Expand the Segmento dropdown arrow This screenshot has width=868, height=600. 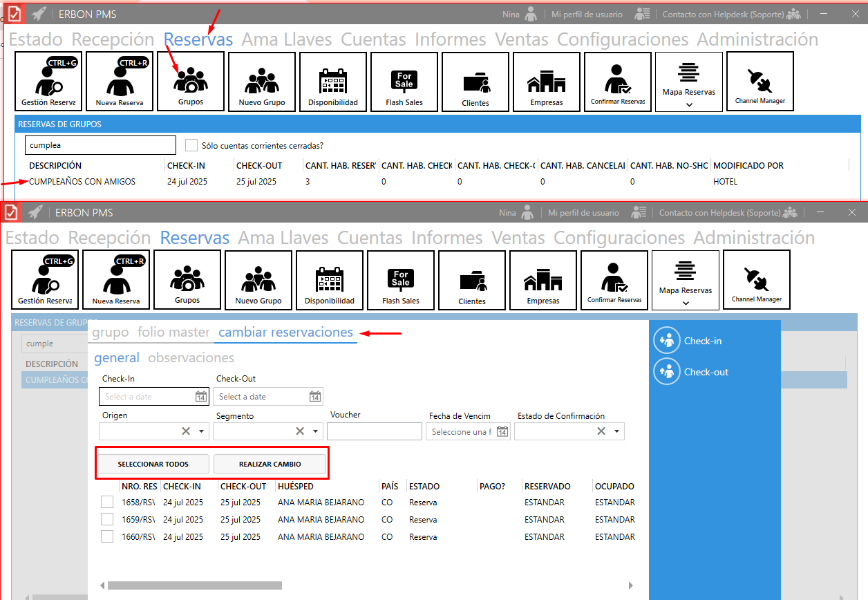tap(315, 431)
